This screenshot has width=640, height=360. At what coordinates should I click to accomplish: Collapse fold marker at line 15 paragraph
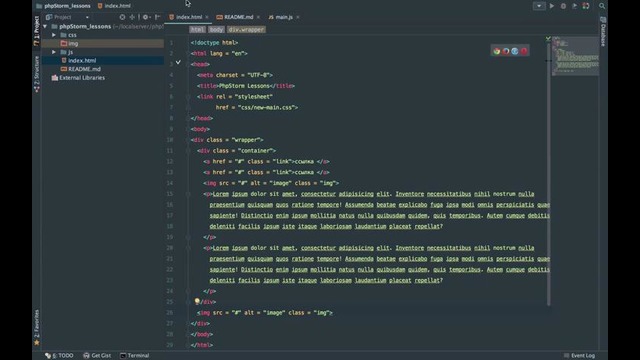188,194
